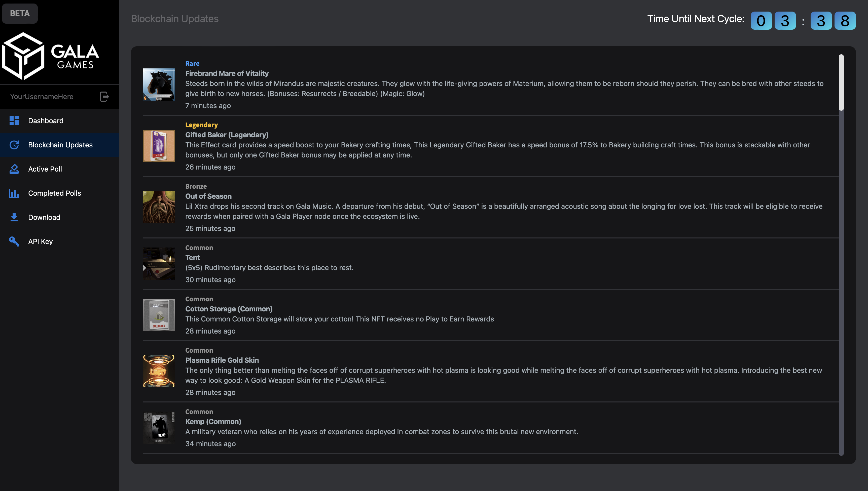Click the '28 minutes ago' under Plasma Rifle
The height and width of the screenshot is (491, 868).
tap(210, 393)
